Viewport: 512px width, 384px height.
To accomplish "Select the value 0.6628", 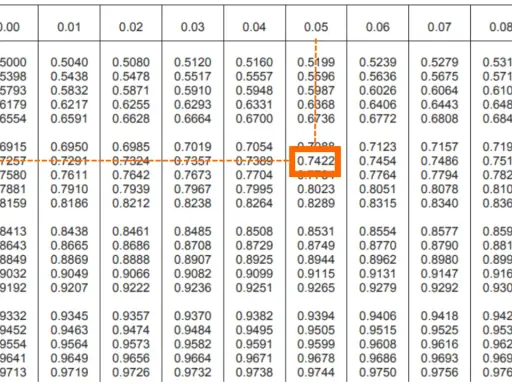I will pos(131,119).
